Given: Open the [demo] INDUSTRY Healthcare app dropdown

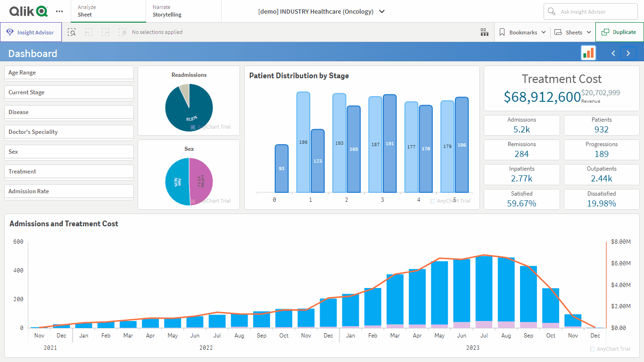Looking at the screenshot, I should point(382,11).
